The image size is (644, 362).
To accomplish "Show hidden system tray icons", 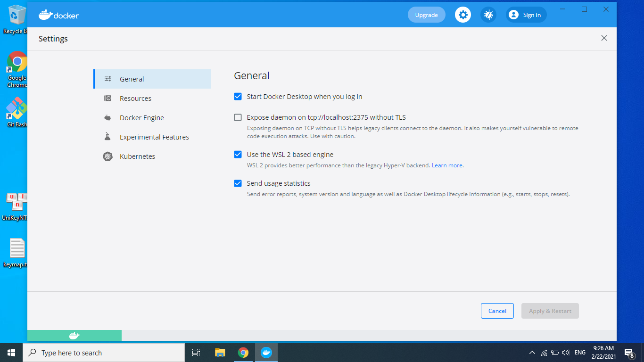I will (x=532, y=353).
